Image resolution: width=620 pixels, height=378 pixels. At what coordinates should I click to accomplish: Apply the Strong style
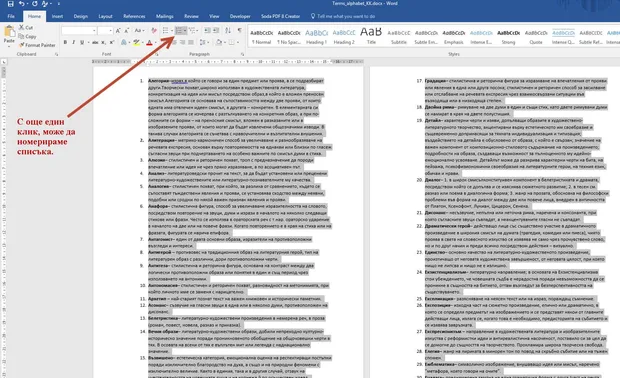point(508,36)
